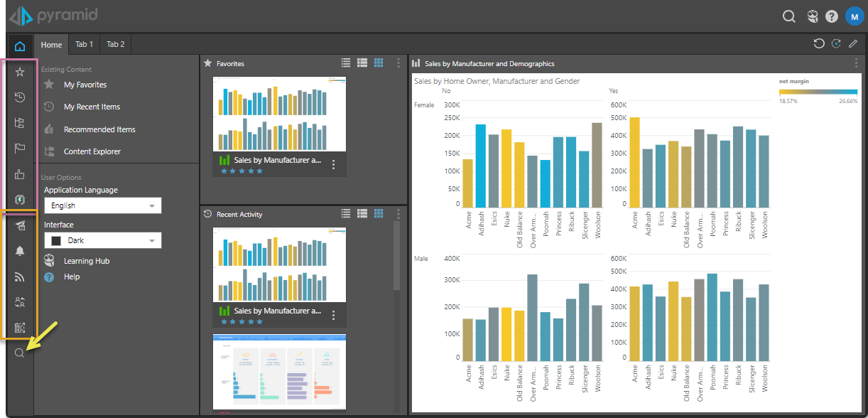Switch Favorites panel to detailed list view
Screen dimensions: 868x418
[362, 63]
